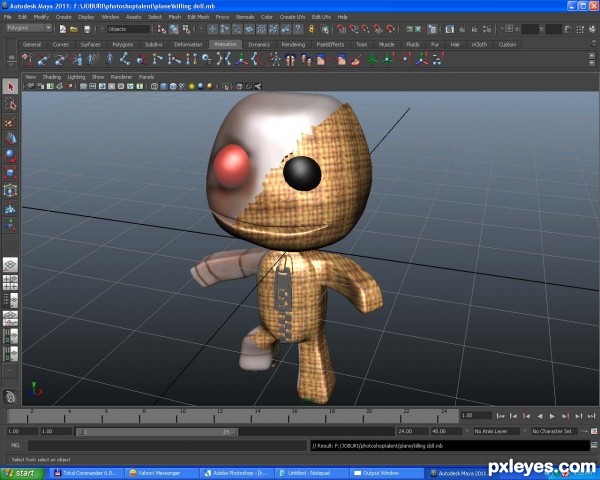Choose the Scale tool cube icon
Image resolution: width=600 pixels, height=480 pixels.
(x=10, y=173)
